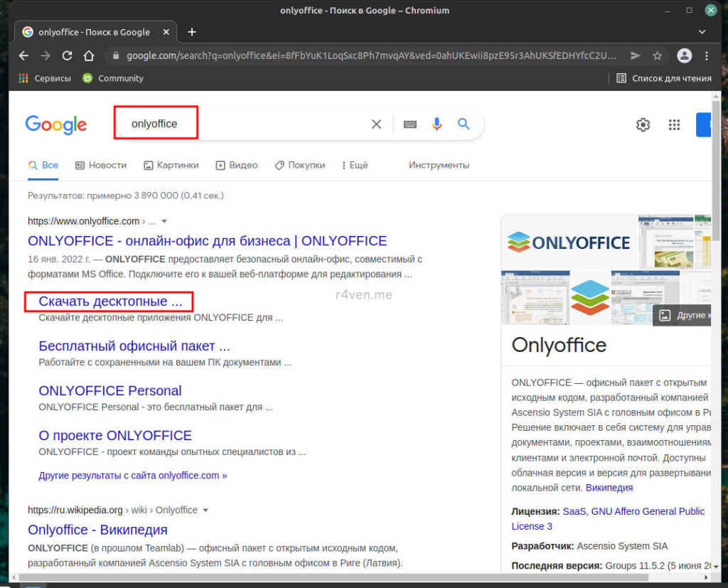Image resolution: width=728 pixels, height=588 pixels.
Task: Open the on-screen keyboard input tool
Action: [409, 124]
